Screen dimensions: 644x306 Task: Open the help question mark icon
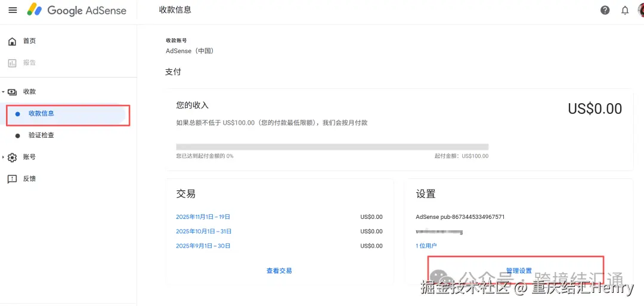tap(605, 10)
